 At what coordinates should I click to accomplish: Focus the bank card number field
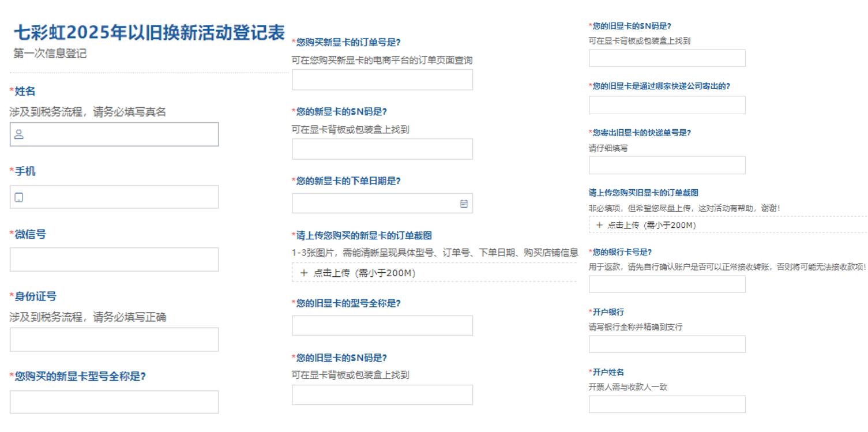[667, 284]
